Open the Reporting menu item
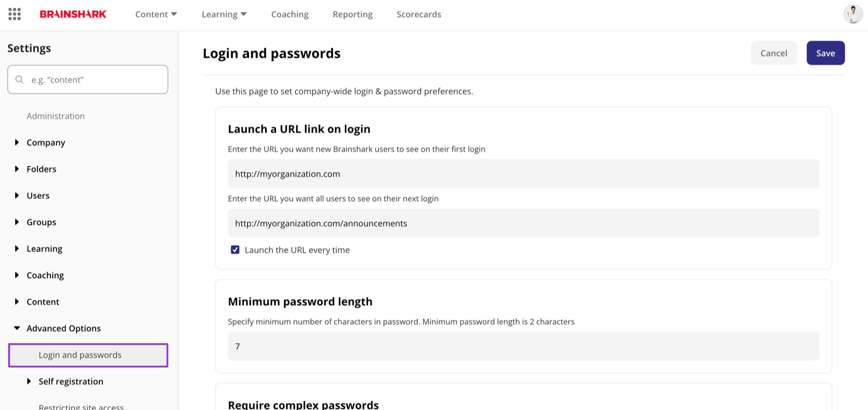Image resolution: width=868 pixels, height=410 pixels. pos(353,14)
